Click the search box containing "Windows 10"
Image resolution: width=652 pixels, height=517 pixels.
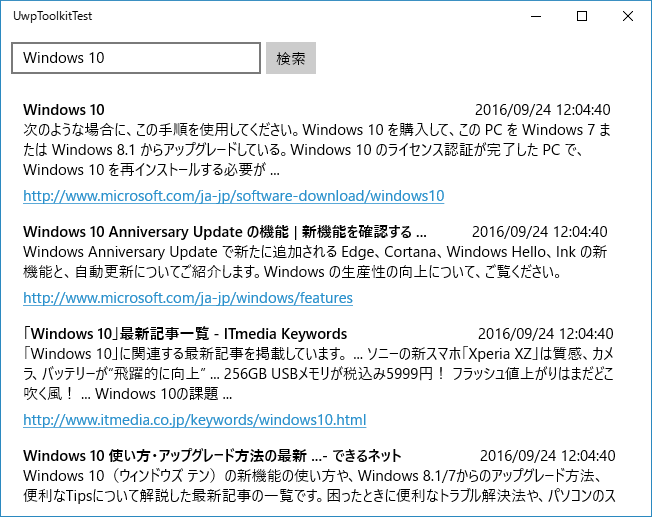pos(136,58)
